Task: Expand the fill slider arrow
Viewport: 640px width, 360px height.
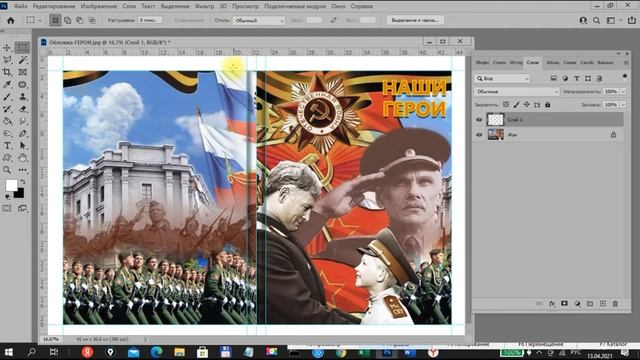Action: click(x=623, y=105)
